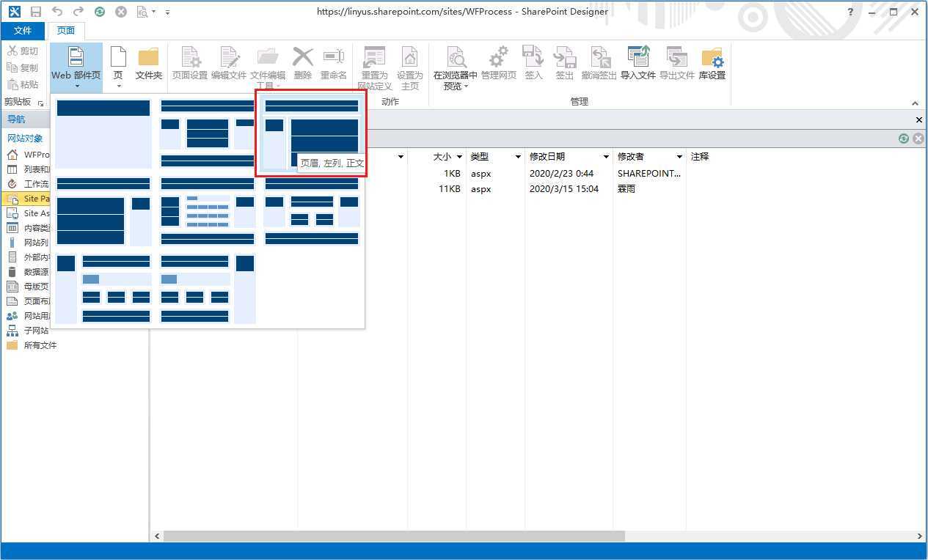Click the 页 new page button
This screenshot has height=560, width=928.
(x=118, y=67)
